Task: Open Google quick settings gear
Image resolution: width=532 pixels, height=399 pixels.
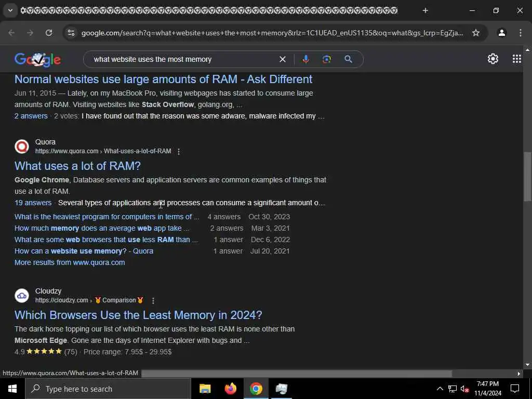Action: [x=493, y=59]
